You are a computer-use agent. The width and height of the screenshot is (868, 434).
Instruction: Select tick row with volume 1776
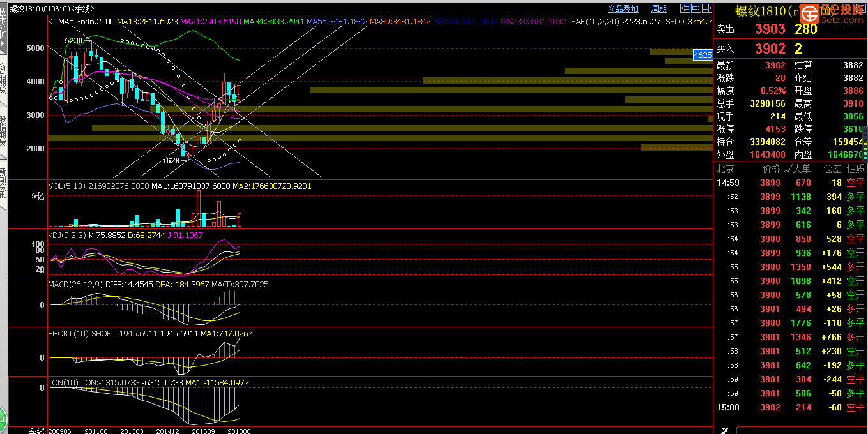point(790,323)
